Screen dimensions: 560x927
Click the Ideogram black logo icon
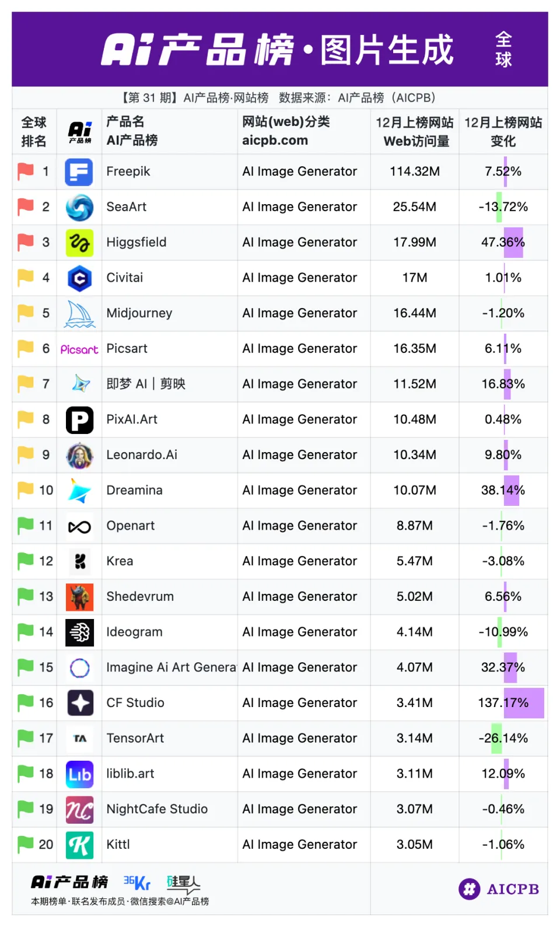tap(79, 632)
